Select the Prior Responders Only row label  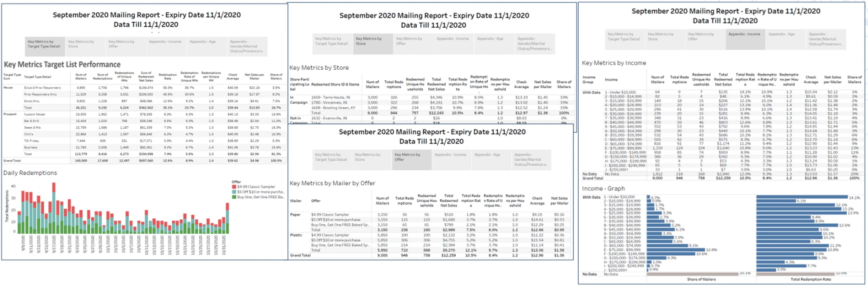(x=40, y=95)
